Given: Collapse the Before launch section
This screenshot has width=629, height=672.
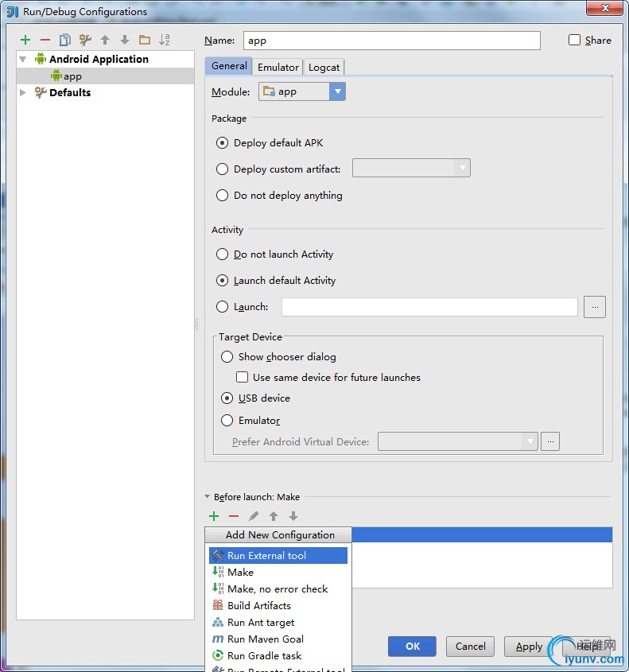Looking at the screenshot, I should tap(208, 497).
